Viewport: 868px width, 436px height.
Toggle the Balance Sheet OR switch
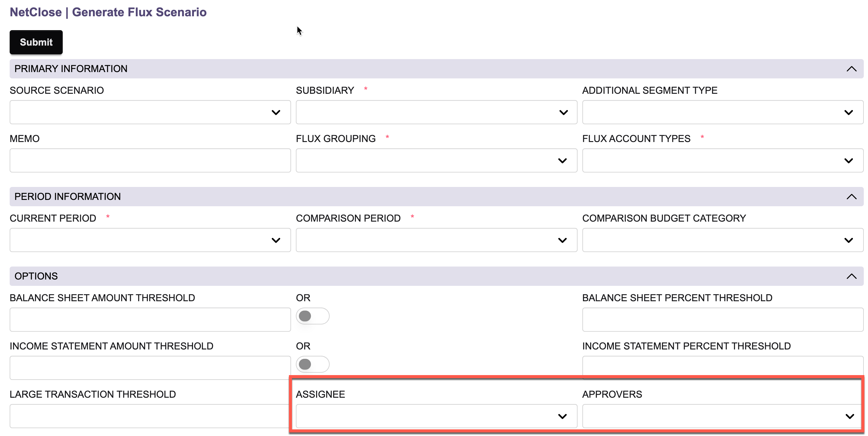click(x=312, y=316)
